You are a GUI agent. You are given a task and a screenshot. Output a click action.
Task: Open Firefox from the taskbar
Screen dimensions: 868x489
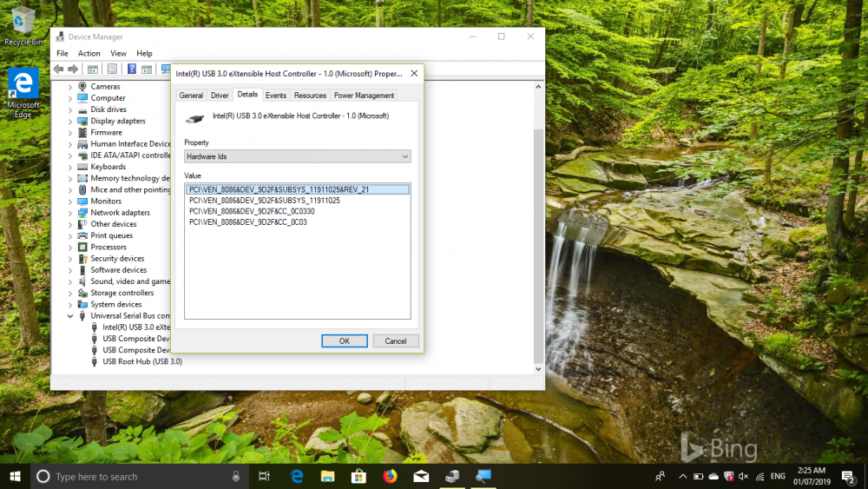[390, 476]
